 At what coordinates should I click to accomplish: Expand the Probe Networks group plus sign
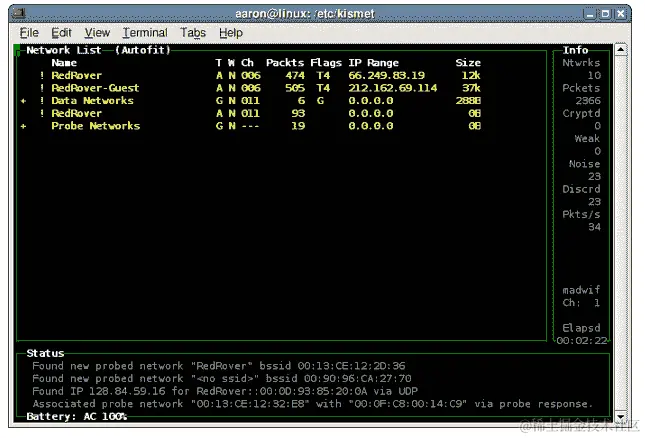tap(23, 126)
